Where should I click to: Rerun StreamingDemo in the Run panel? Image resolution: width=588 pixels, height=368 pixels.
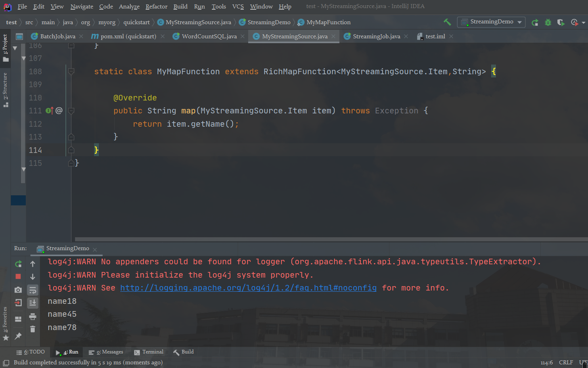(x=18, y=264)
